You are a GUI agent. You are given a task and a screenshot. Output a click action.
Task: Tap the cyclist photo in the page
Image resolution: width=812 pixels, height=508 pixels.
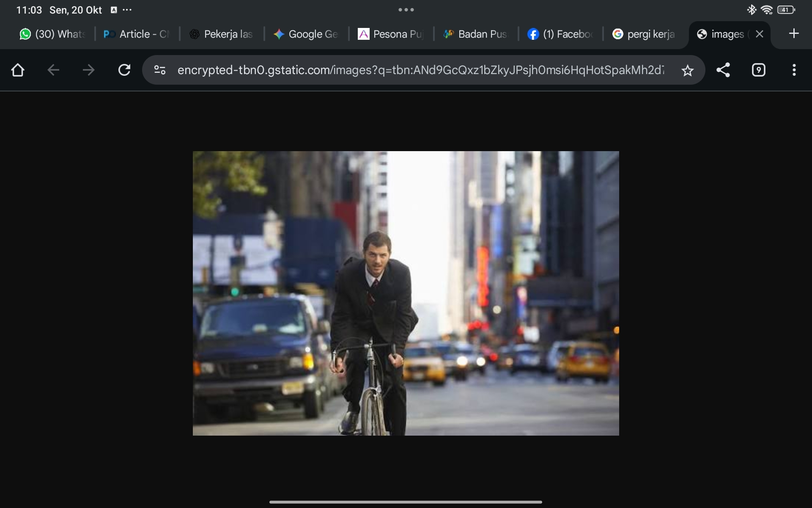pyautogui.click(x=406, y=293)
